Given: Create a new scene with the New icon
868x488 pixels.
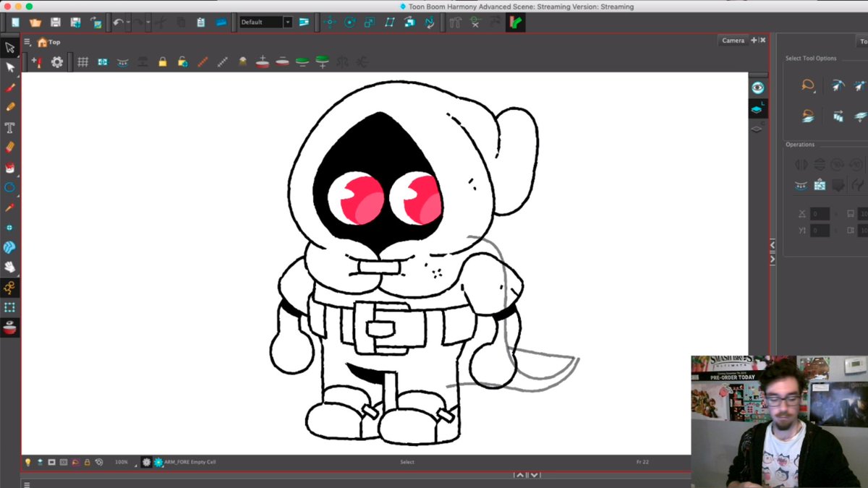Looking at the screenshot, I should click(15, 22).
